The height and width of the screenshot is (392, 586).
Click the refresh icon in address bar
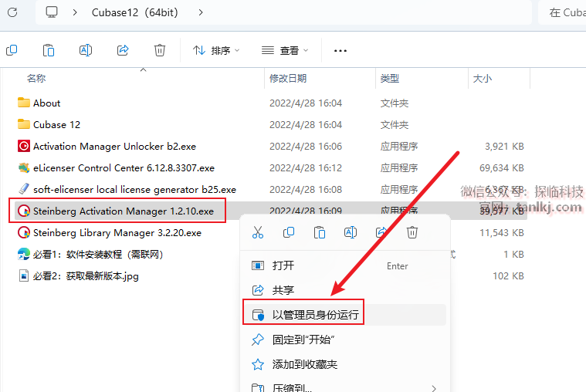[x=12, y=12]
